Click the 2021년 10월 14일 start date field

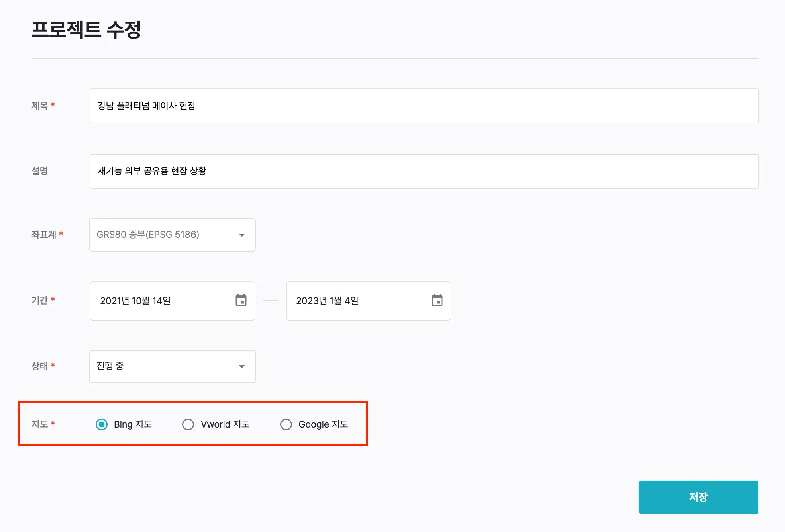159,301
